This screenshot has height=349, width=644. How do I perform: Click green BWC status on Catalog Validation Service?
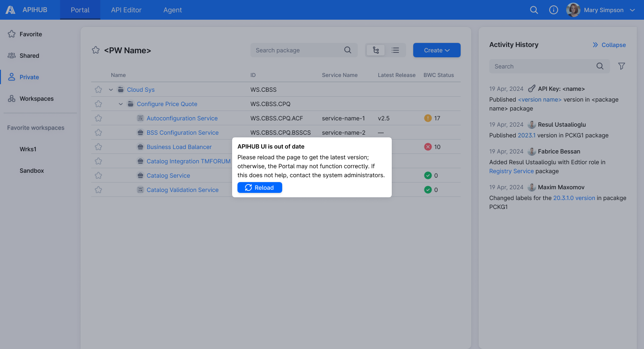tap(428, 190)
